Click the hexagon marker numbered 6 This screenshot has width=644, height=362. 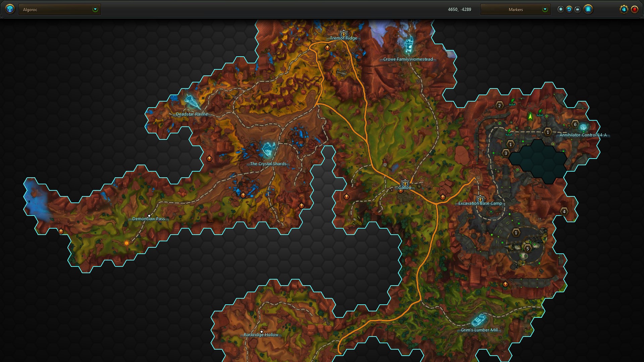pos(575,124)
